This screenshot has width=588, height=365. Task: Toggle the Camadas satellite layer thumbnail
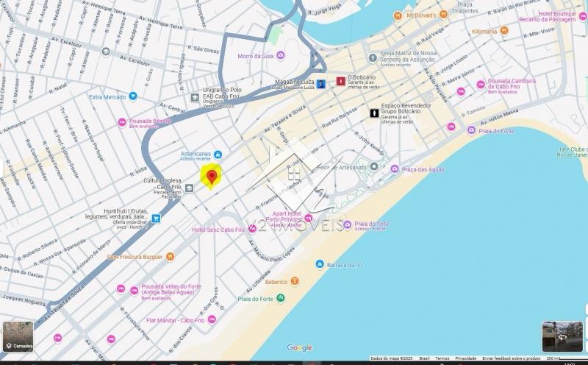(18, 336)
